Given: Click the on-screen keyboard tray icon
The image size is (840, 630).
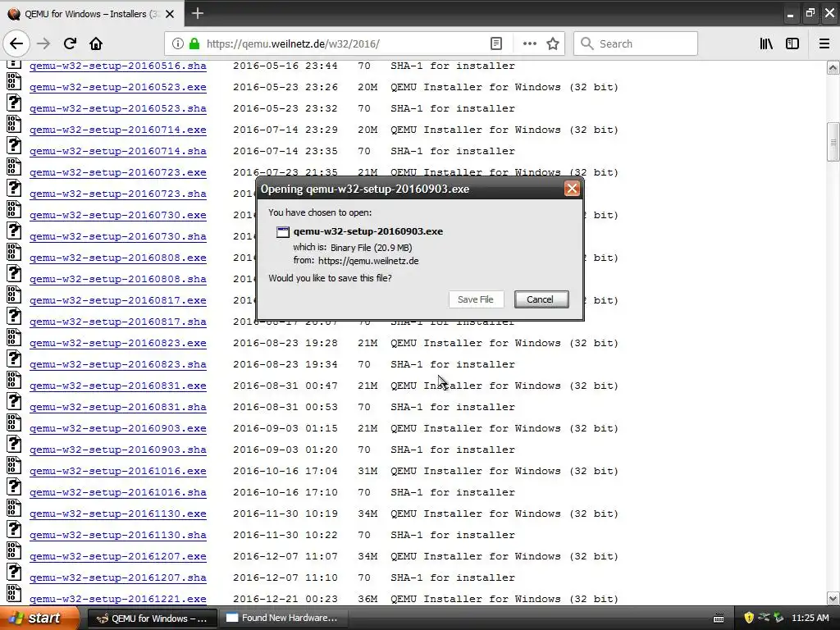Looking at the screenshot, I should 719,619.
